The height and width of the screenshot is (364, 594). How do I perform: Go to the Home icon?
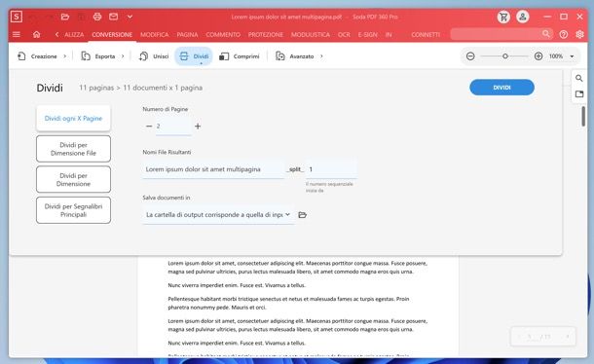click(x=36, y=34)
